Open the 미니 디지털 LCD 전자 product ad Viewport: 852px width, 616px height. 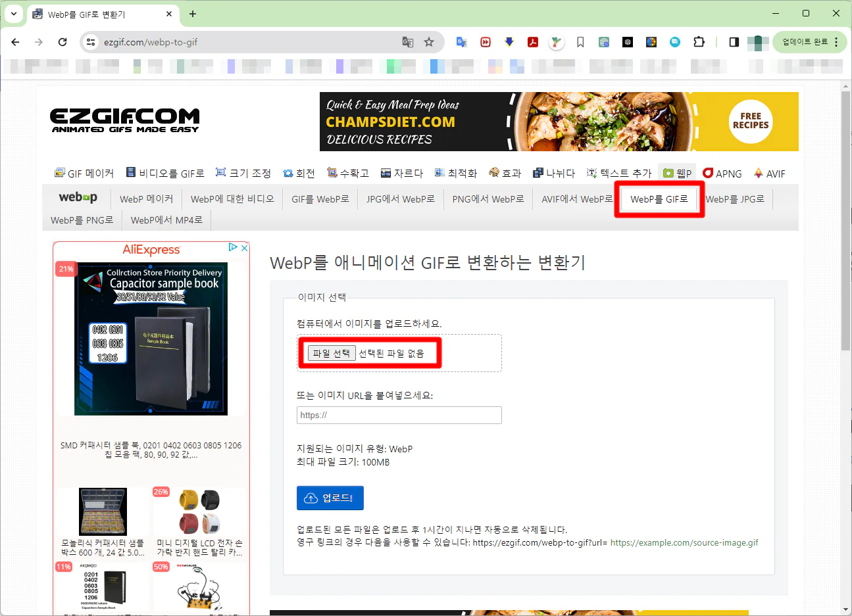199,522
